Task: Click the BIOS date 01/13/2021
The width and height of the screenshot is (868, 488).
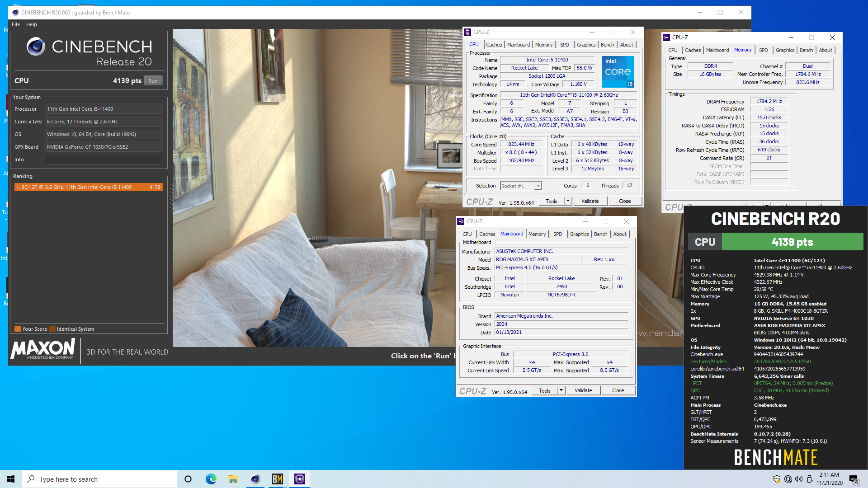Action: (561, 332)
